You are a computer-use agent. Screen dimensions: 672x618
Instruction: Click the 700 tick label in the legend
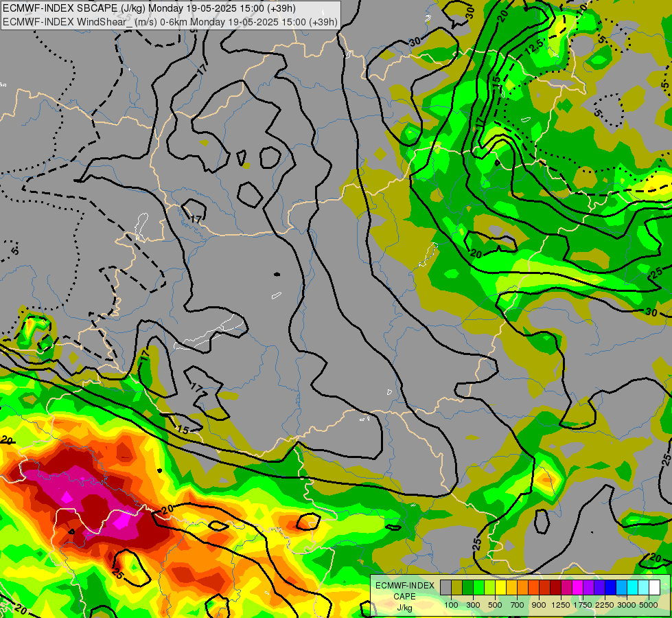coord(518,605)
